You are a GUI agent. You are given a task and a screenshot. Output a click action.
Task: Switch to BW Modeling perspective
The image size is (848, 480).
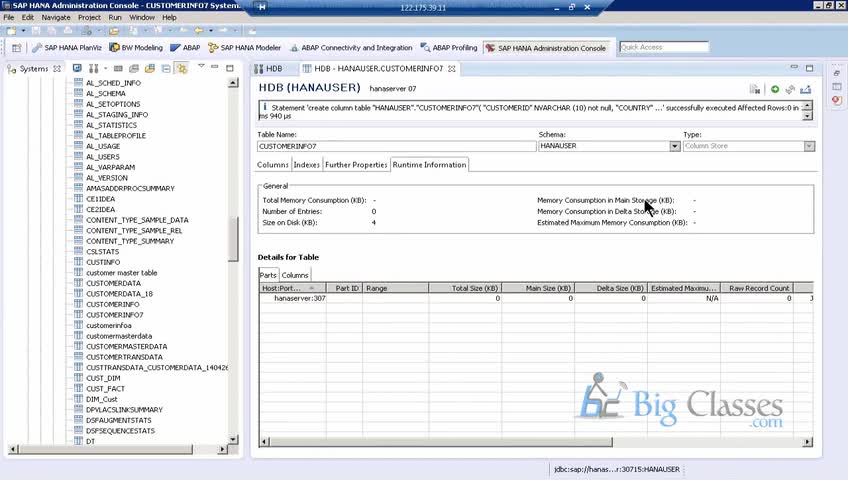point(136,48)
